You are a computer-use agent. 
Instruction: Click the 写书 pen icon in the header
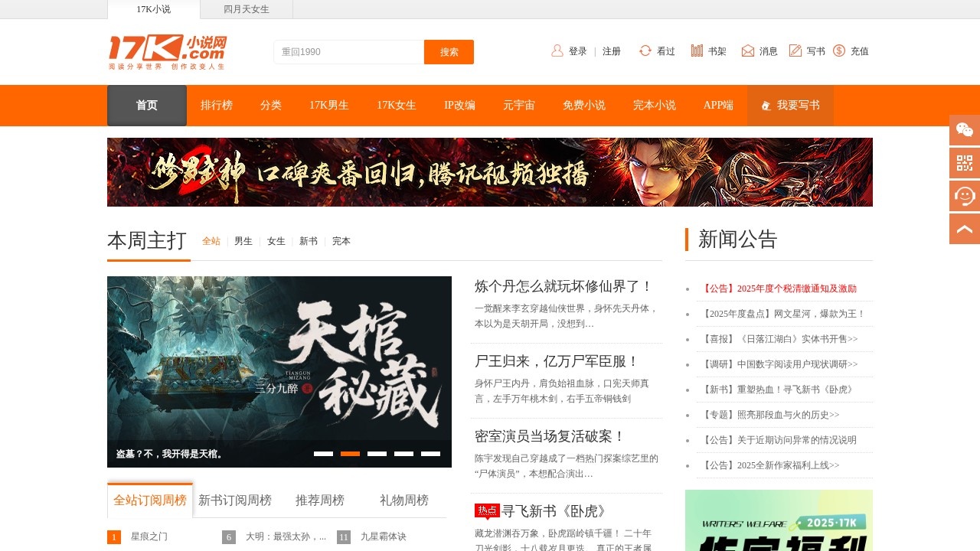[x=796, y=51]
